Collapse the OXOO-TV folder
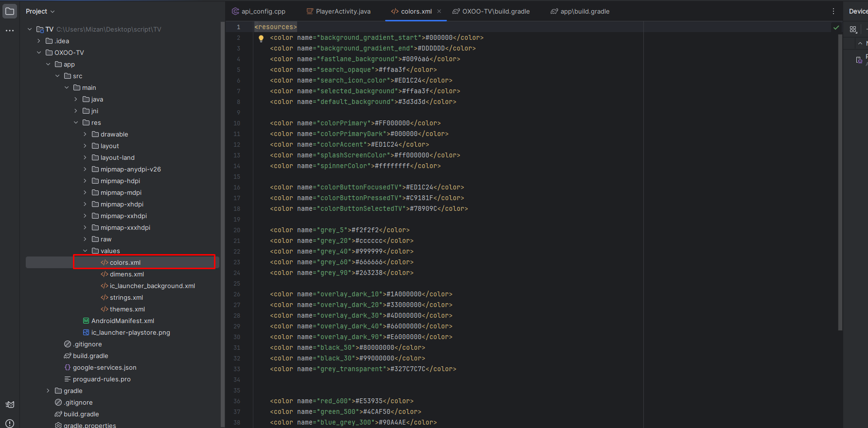Image resolution: width=868 pixels, height=428 pixels. pos(39,52)
